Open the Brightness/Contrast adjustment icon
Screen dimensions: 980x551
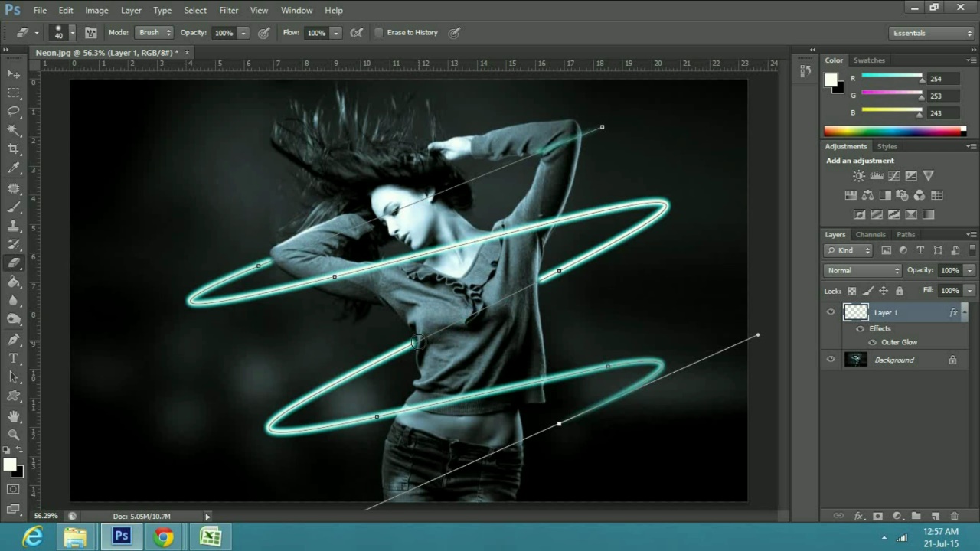coord(858,175)
